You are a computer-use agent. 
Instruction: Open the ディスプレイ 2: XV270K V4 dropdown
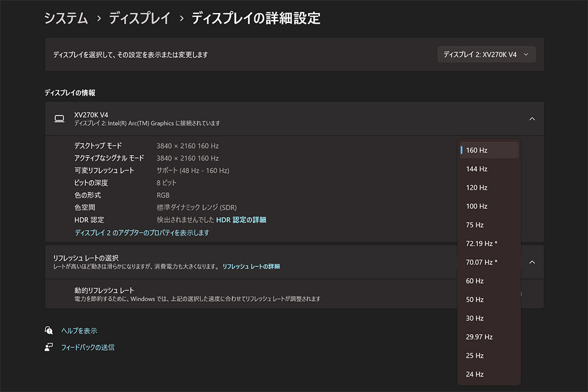point(486,55)
